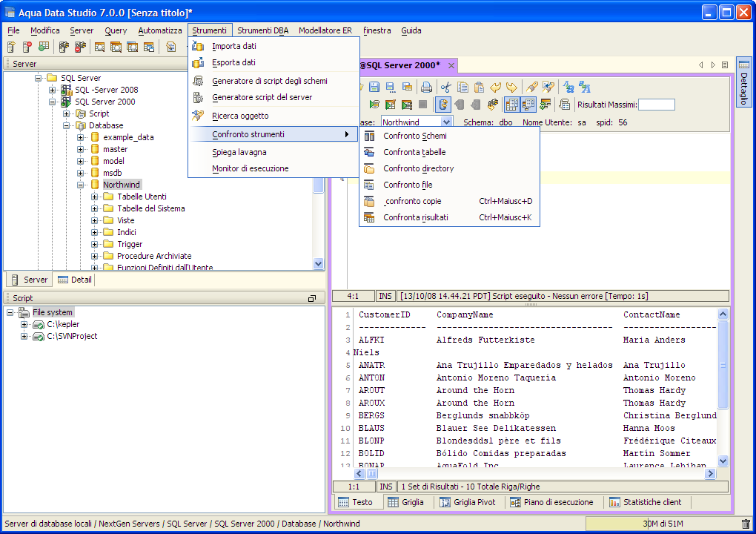Click the server tree scrollbar down arrow

tap(318, 263)
